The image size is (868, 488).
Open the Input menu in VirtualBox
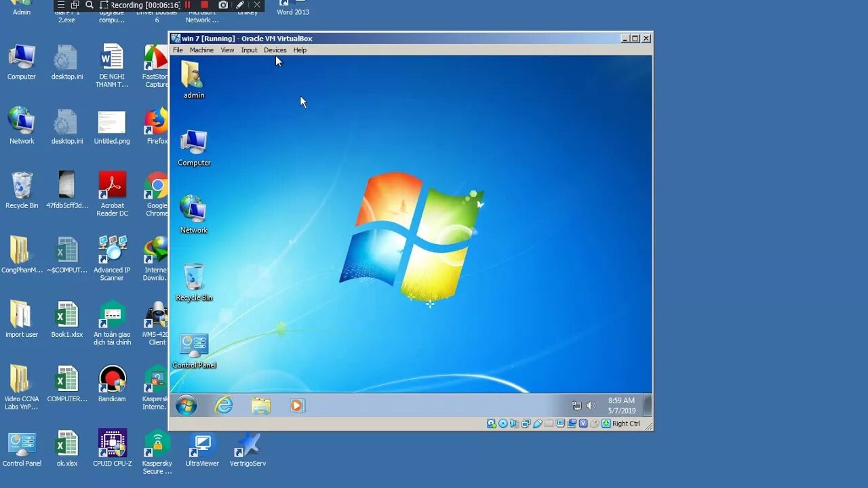[x=249, y=50]
